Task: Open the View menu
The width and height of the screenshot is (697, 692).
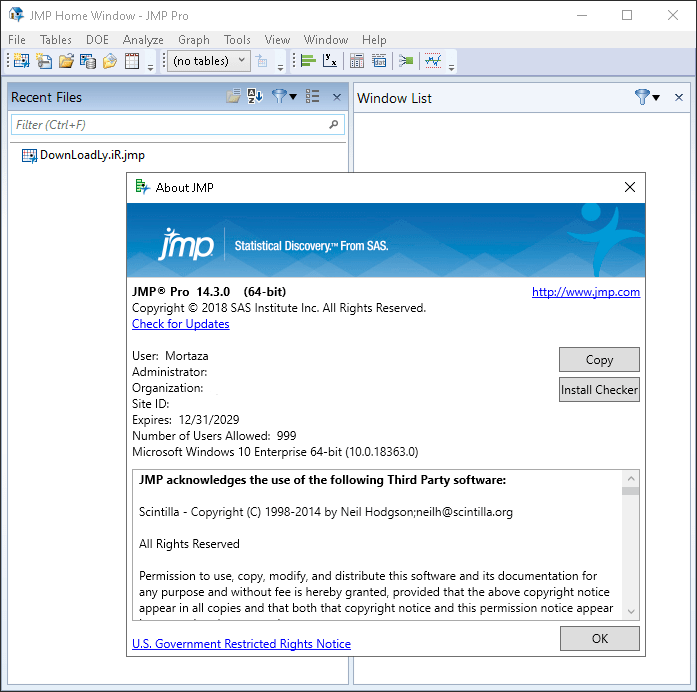Action: tap(277, 40)
